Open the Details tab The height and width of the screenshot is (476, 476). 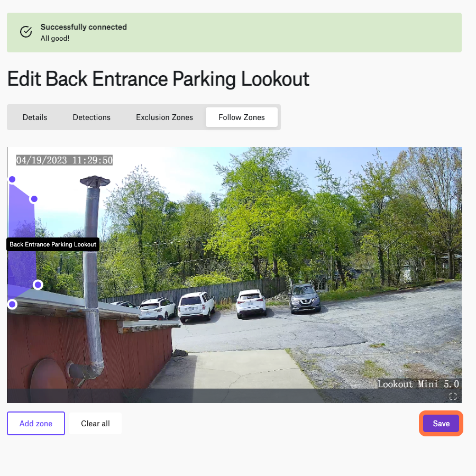[x=35, y=117]
